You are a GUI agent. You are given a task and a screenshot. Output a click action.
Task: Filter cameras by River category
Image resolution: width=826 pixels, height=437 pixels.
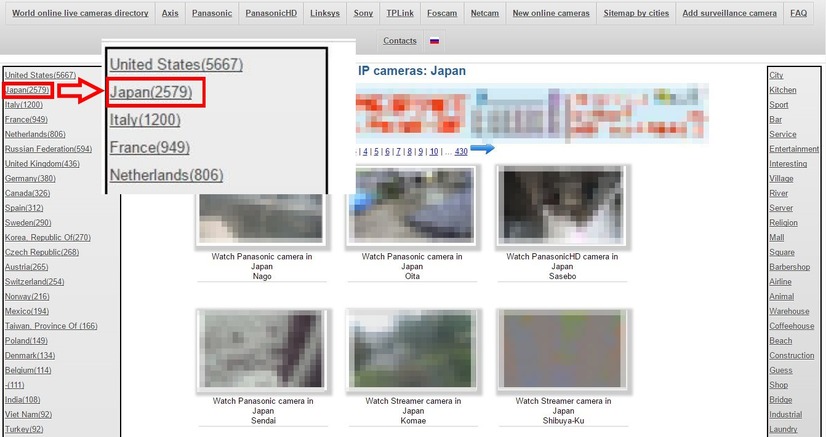pos(779,193)
